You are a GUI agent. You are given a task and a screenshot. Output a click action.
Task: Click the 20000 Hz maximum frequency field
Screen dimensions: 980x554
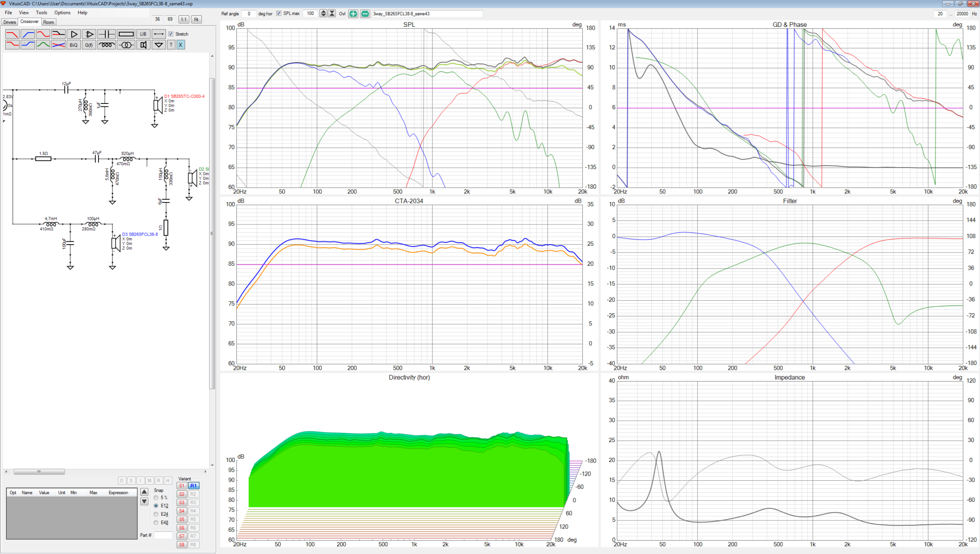pos(962,13)
